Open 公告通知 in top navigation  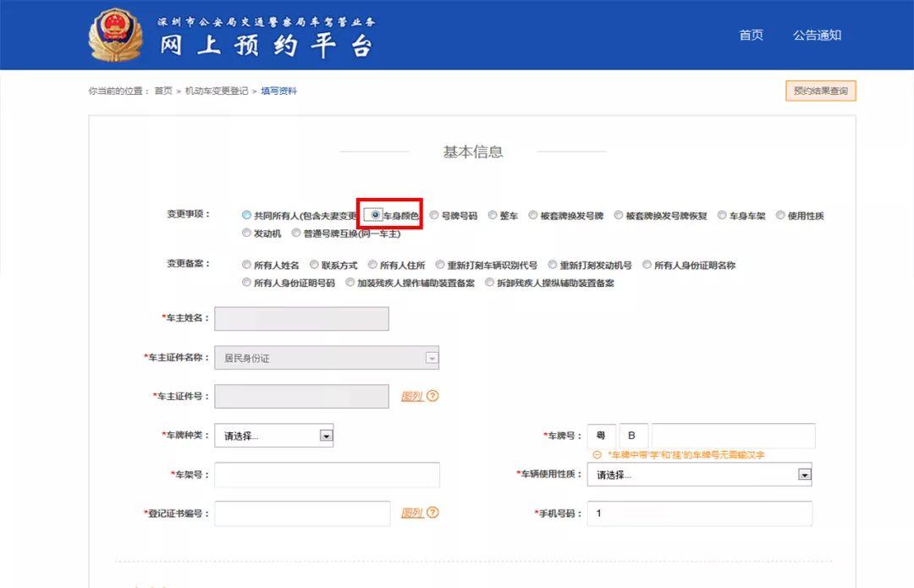tap(817, 36)
